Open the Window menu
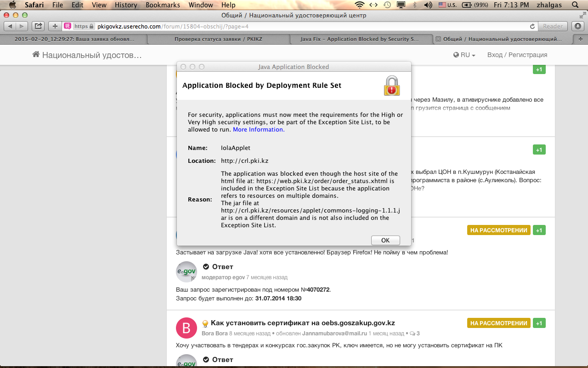 [201, 5]
